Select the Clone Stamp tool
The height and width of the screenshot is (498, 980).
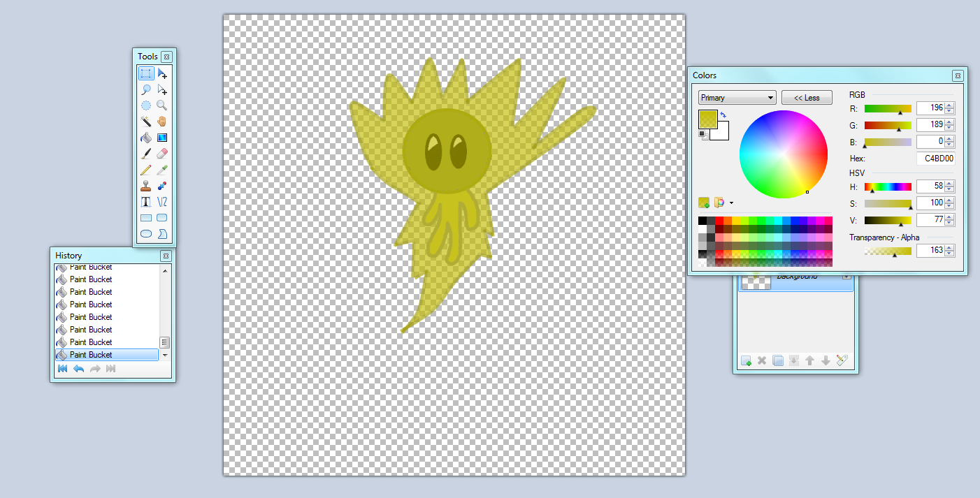[146, 186]
